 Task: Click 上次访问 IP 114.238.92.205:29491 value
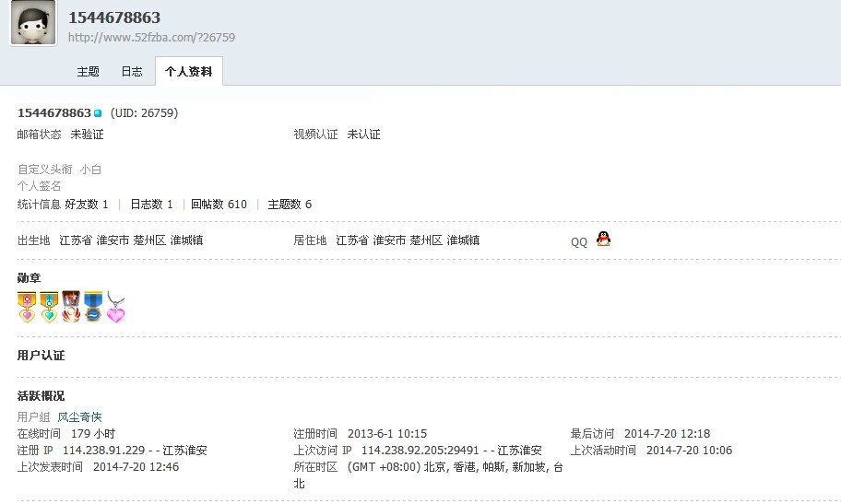coord(452,450)
